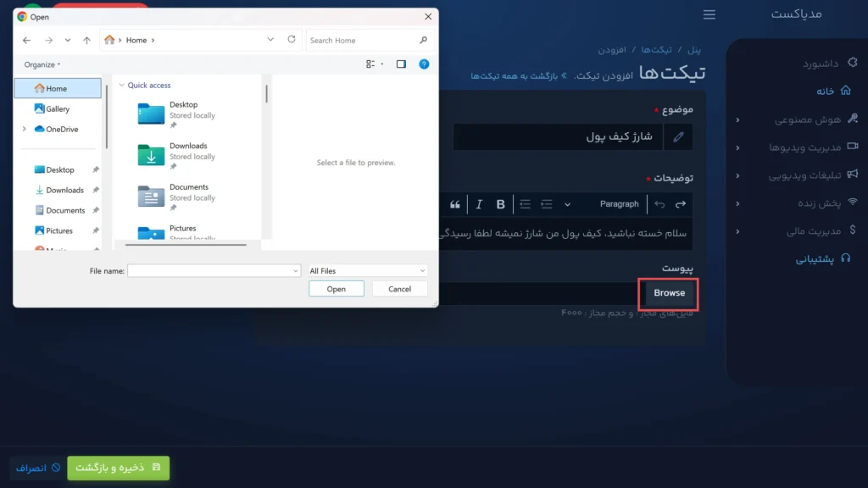This screenshot has width=868, height=488.
Task: Select Gallery in the navigation pane
Action: 58,109
